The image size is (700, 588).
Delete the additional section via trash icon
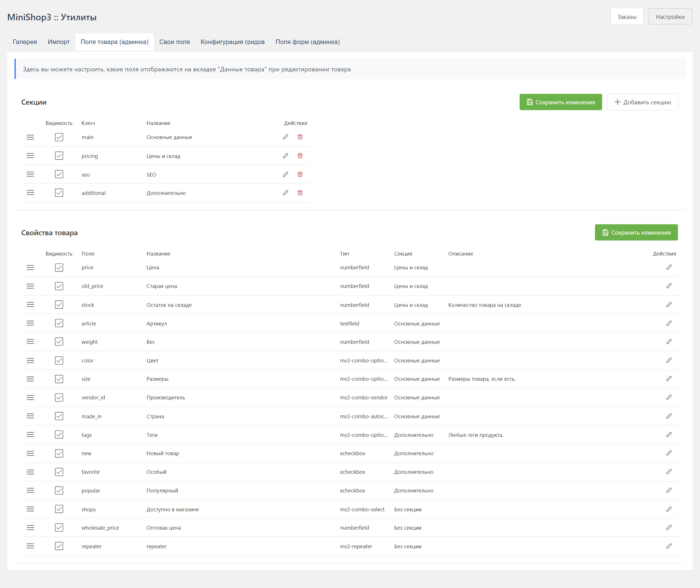click(x=300, y=193)
